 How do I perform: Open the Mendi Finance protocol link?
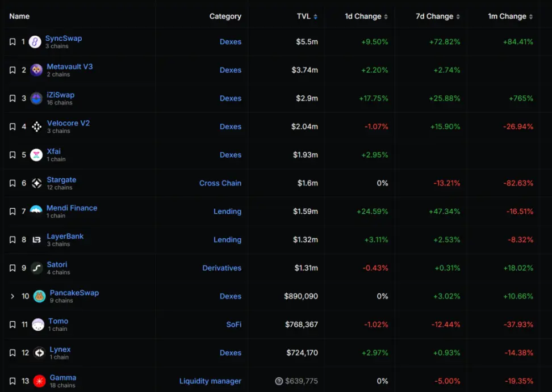click(72, 208)
